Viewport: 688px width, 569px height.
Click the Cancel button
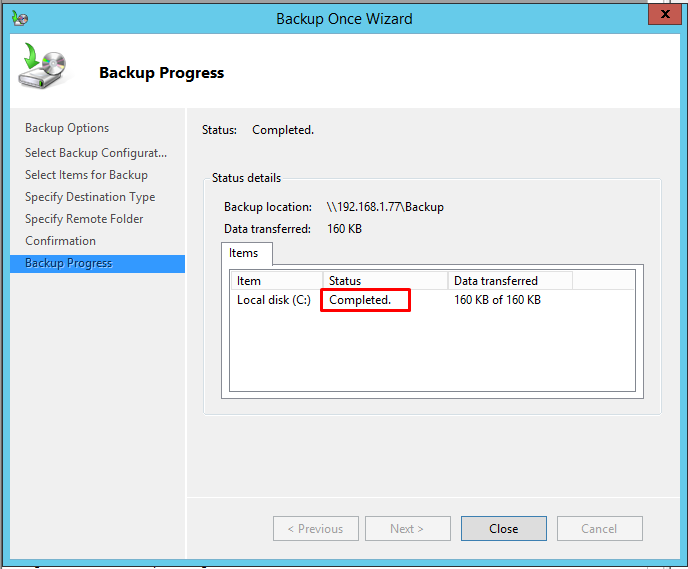point(600,529)
